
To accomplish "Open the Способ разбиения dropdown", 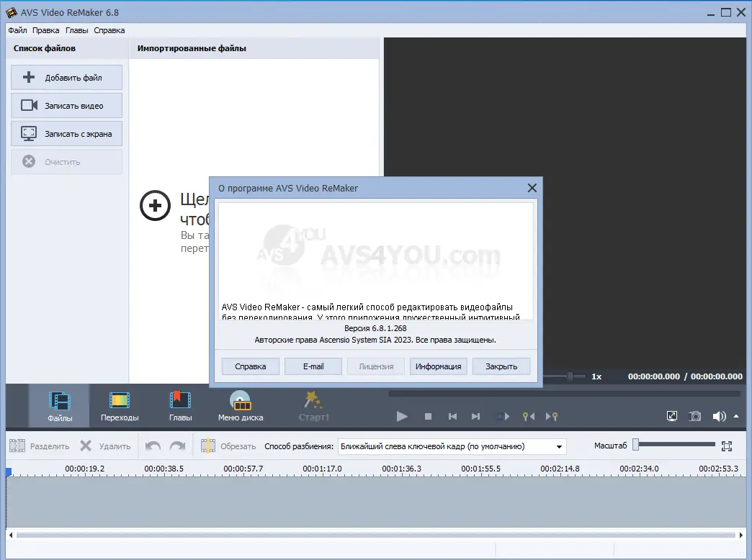I will click(x=558, y=446).
